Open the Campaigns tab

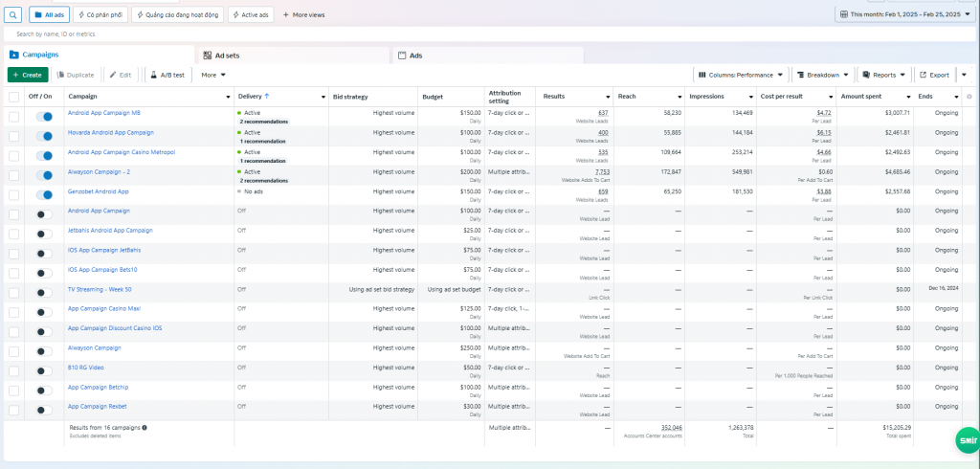point(40,56)
